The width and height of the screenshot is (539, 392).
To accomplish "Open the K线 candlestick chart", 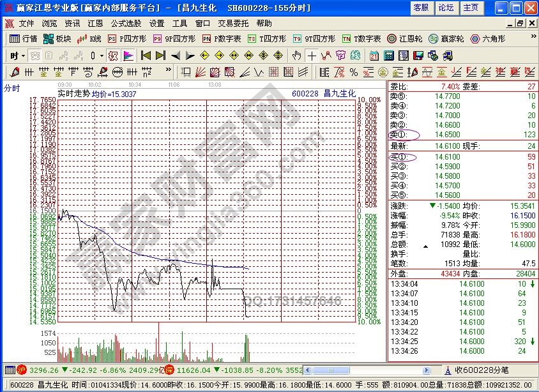I will tap(89, 39).
